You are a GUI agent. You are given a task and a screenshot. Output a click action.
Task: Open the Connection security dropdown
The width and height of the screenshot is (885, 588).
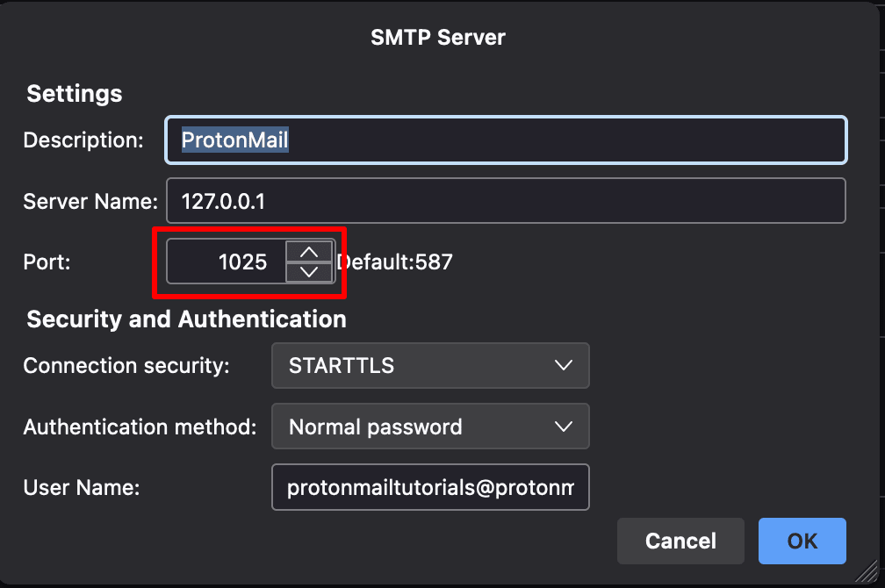pos(430,365)
